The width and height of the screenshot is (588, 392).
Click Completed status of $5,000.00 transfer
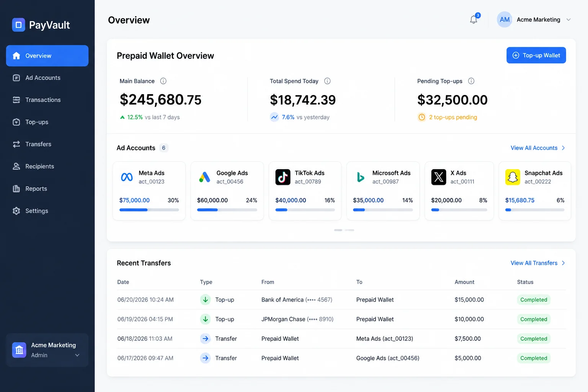(x=534, y=358)
